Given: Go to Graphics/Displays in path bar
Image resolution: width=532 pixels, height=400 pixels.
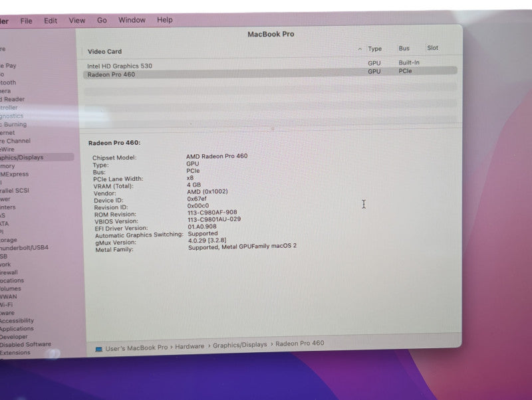Looking at the screenshot, I should (240, 345).
